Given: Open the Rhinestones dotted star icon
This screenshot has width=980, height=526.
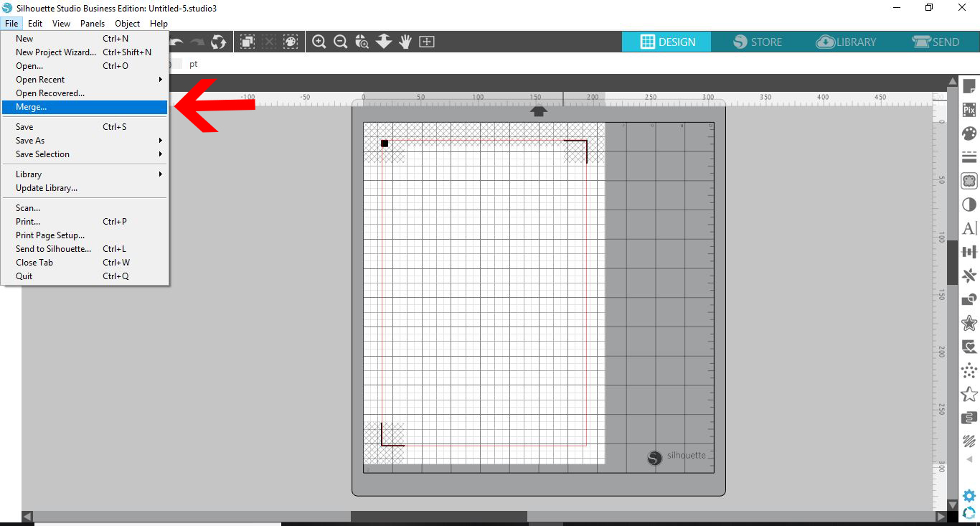Looking at the screenshot, I should point(969,370).
